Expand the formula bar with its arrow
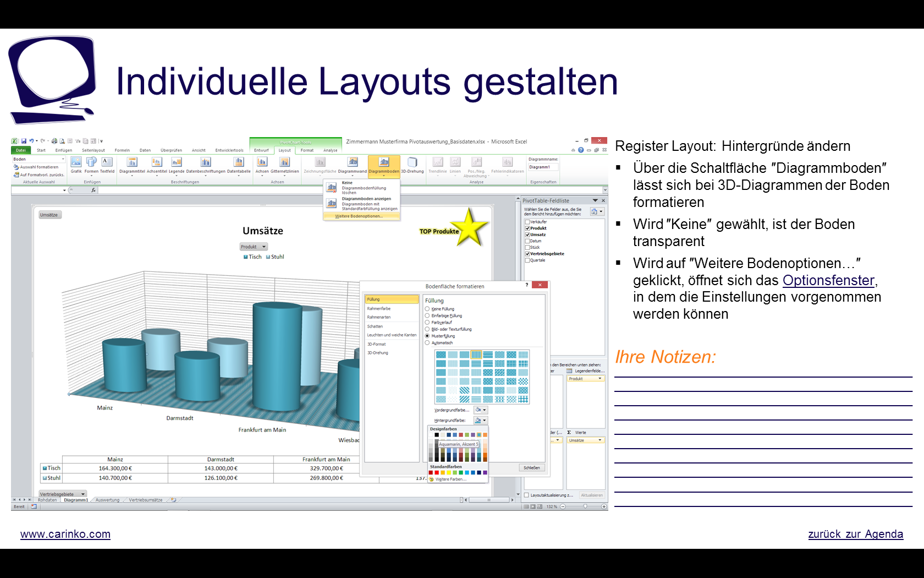Screen dimensions: 924x578 pyautogui.click(x=605, y=190)
